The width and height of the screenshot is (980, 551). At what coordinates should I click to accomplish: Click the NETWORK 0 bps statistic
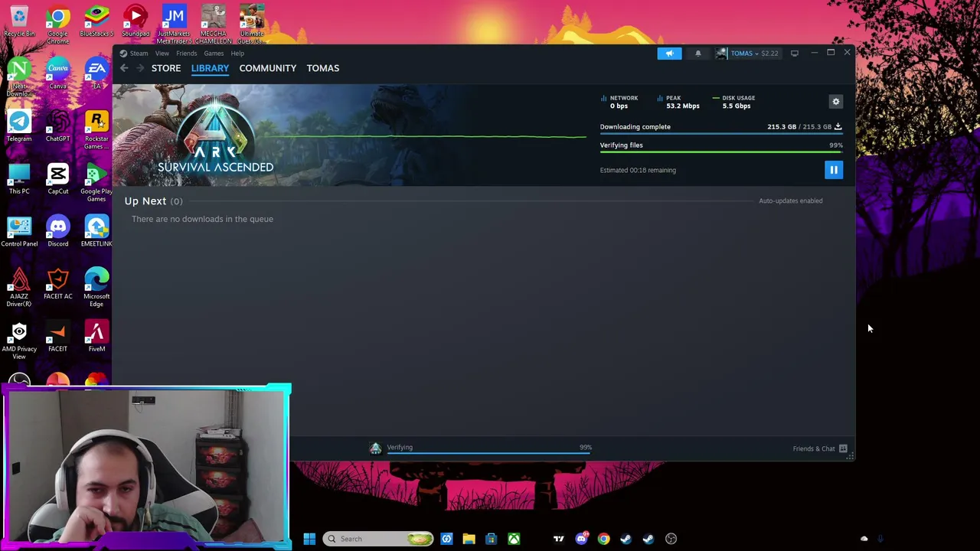[620, 102]
